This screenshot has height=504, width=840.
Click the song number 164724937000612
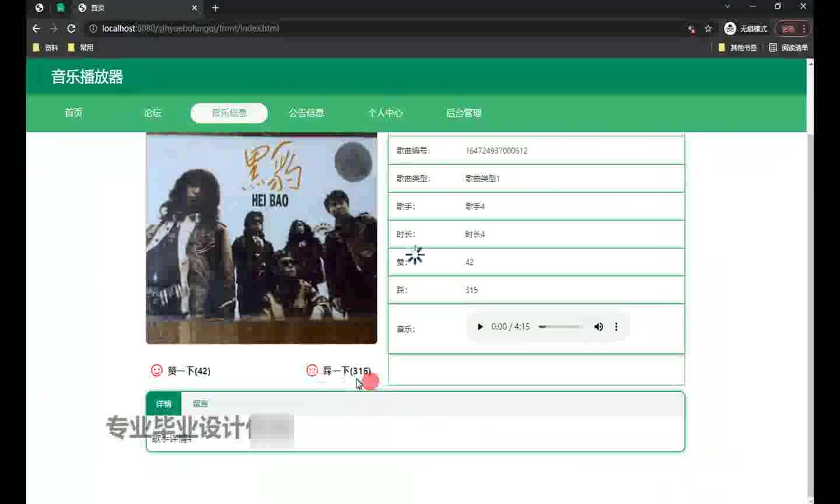[496, 150]
